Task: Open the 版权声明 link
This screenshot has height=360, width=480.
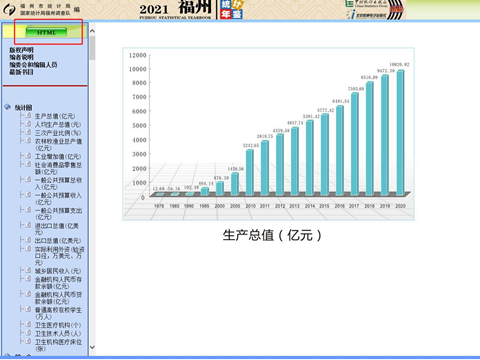Action: pos(21,50)
